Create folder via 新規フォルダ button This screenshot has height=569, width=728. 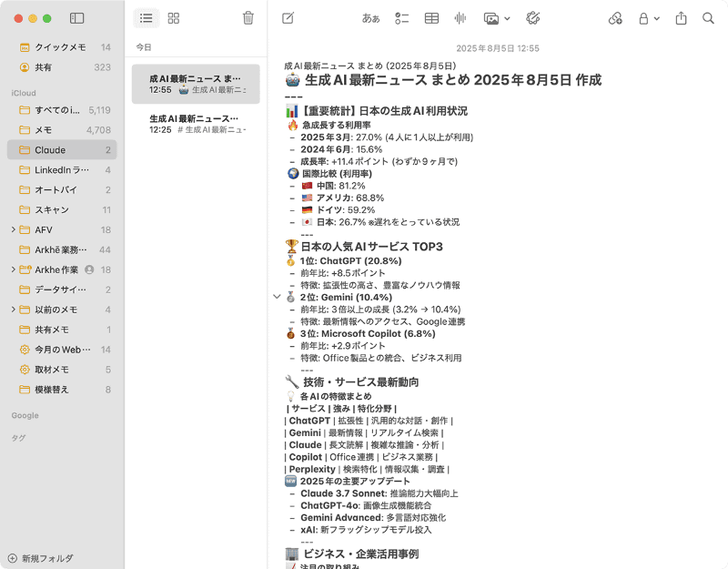pyautogui.click(x=41, y=558)
